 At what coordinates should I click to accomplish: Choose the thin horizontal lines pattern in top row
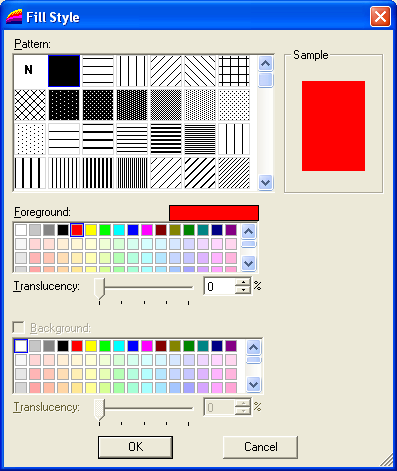98,71
